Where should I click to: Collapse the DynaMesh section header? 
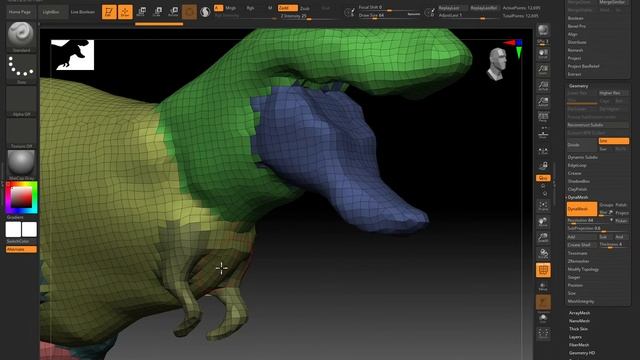[x=578, y=197]
